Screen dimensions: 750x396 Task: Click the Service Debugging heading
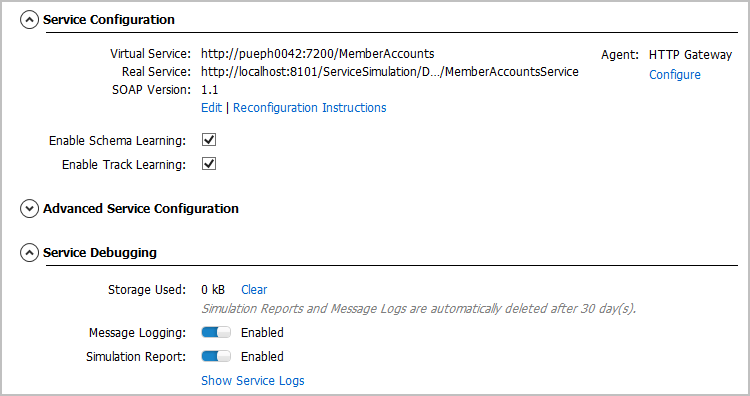click(100, 253)
